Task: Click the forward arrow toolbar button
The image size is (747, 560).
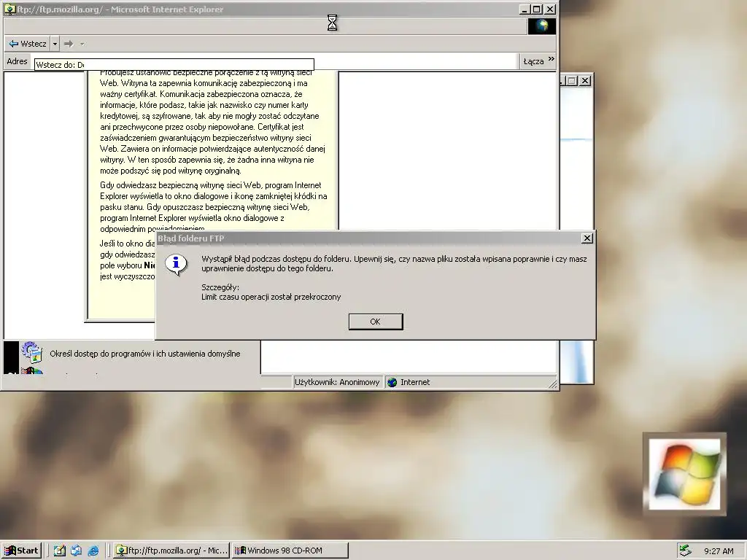Action: point(69,44)
